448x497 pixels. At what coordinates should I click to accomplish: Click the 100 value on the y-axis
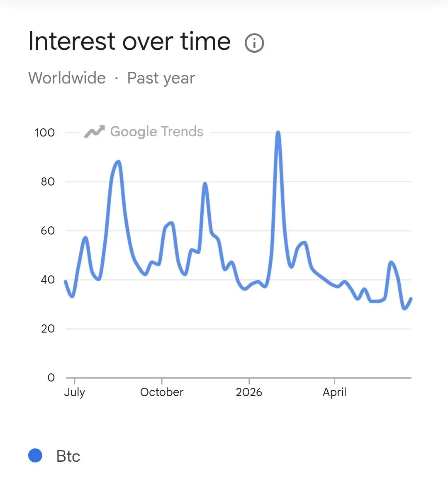coord(45,132)
